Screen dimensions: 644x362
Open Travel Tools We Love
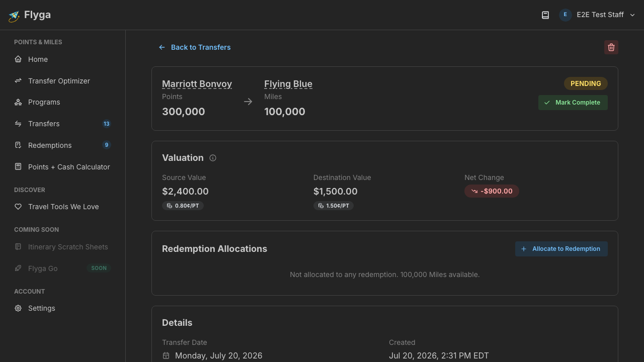tap(62, 207)
